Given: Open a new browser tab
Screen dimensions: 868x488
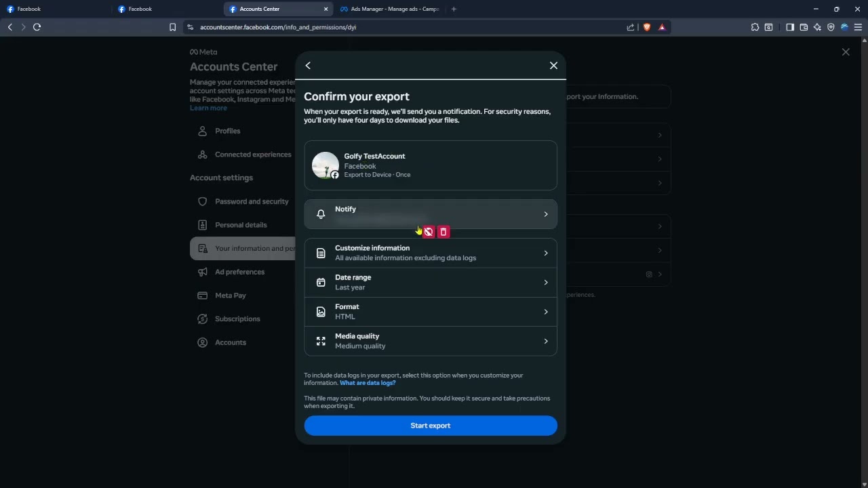Looking at the screenshot, I should [x=454, y=9].
